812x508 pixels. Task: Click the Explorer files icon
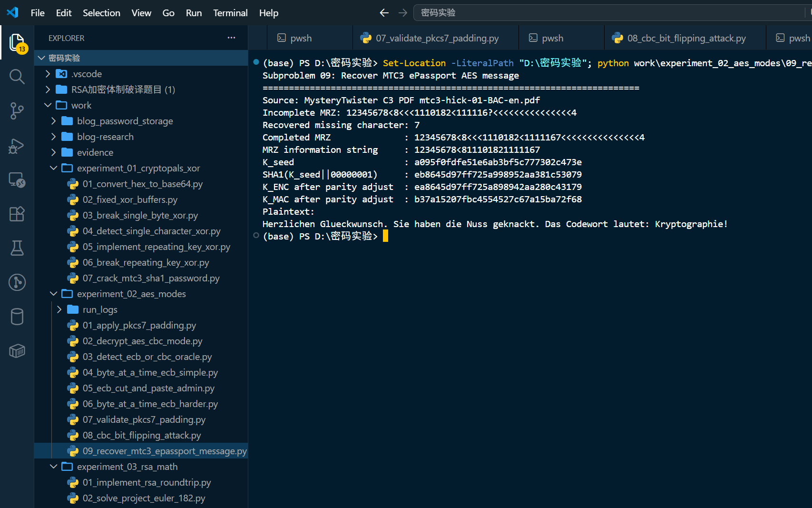(17, 42)
